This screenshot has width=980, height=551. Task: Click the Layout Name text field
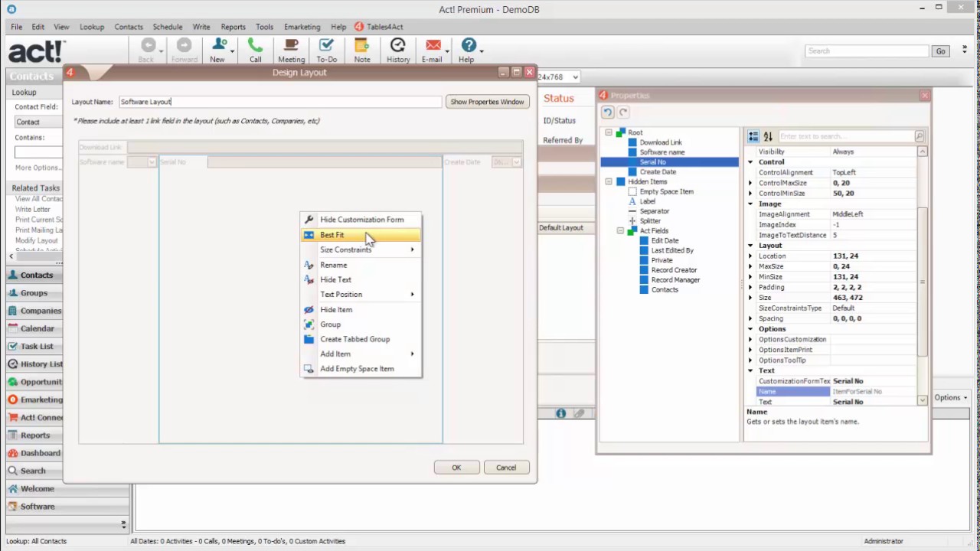coord(280,102)
